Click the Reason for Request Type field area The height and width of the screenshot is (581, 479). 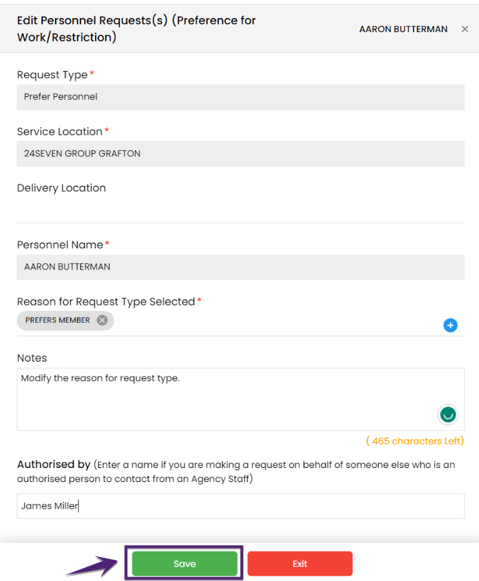240,322
